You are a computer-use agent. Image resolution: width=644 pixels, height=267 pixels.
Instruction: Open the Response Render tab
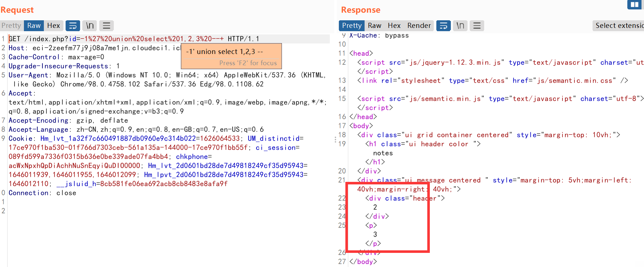tap(419, 25)
